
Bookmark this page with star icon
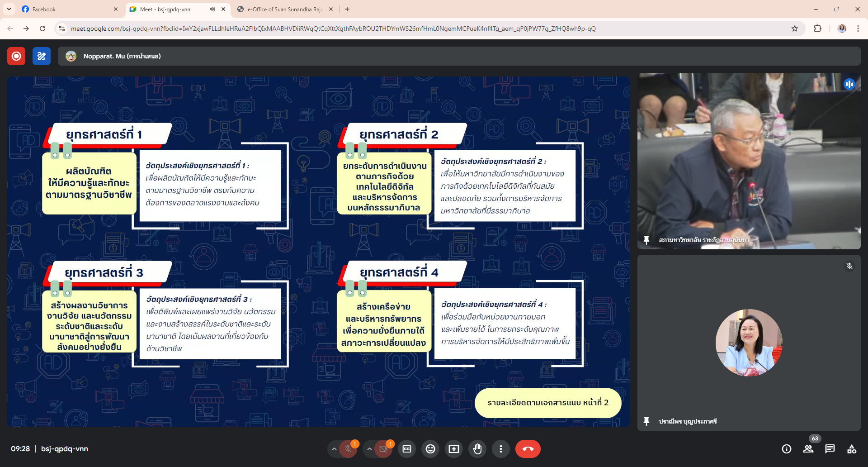point(795,29)
